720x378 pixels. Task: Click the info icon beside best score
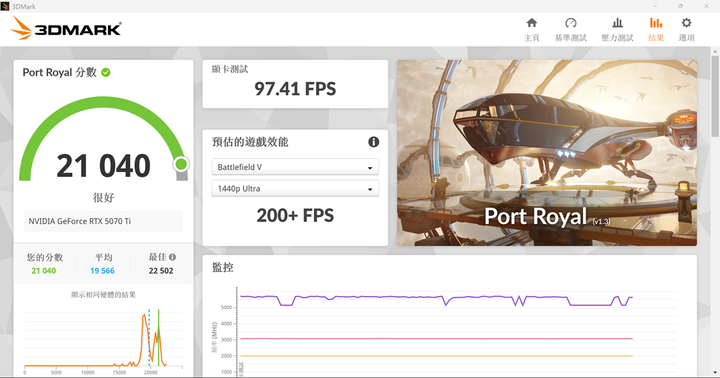point(172,257)
